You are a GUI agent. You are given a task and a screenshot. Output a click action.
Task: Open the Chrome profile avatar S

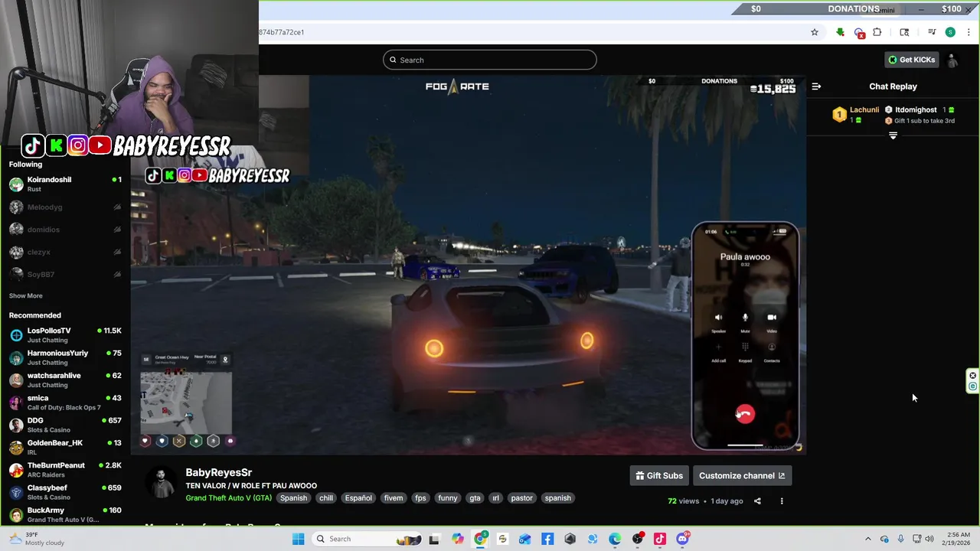coord(950,32)
